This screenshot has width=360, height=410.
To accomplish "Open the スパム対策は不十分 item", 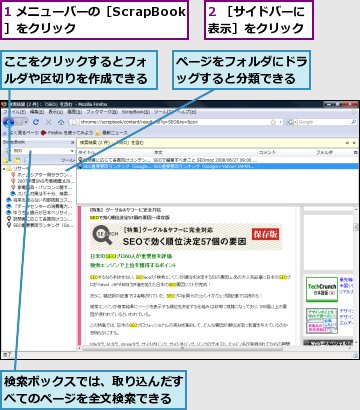I will tap(41, 194).
